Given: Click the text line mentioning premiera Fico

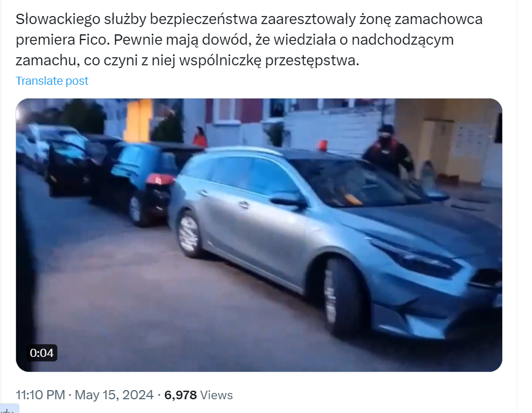Looking at the screenshot, I should (235, 40).
